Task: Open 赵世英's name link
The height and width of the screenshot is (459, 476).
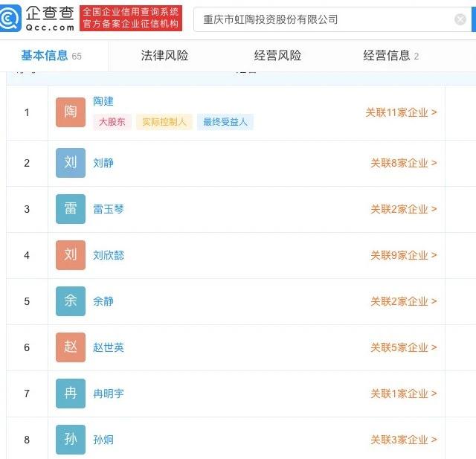Action: tap(109, 347)
